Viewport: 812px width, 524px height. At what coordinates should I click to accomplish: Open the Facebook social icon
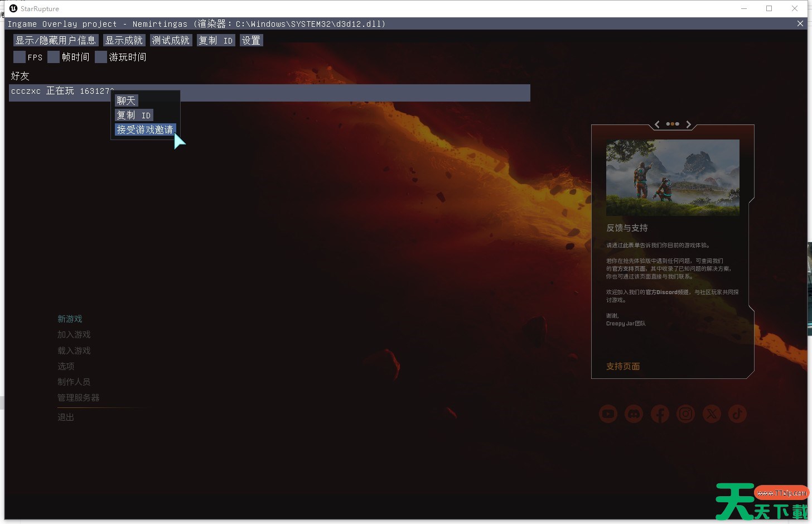pyautogui.click(x=660, y=414)
